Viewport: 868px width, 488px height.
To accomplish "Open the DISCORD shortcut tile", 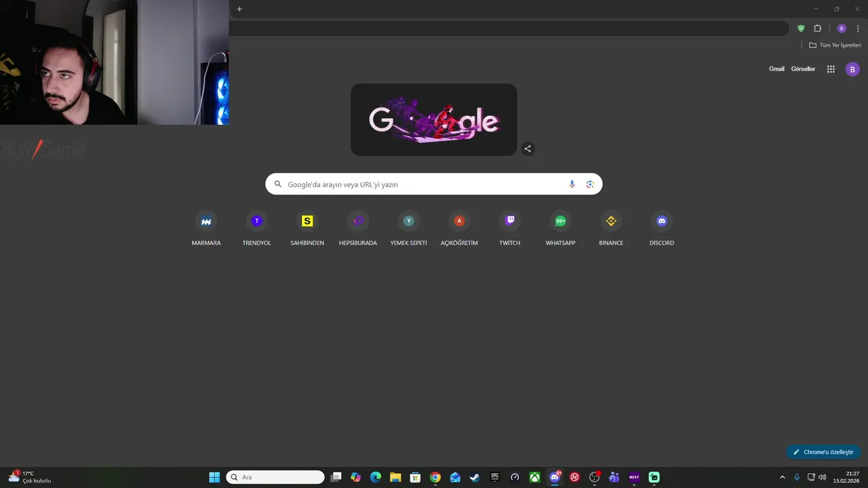I will [662, 229].
